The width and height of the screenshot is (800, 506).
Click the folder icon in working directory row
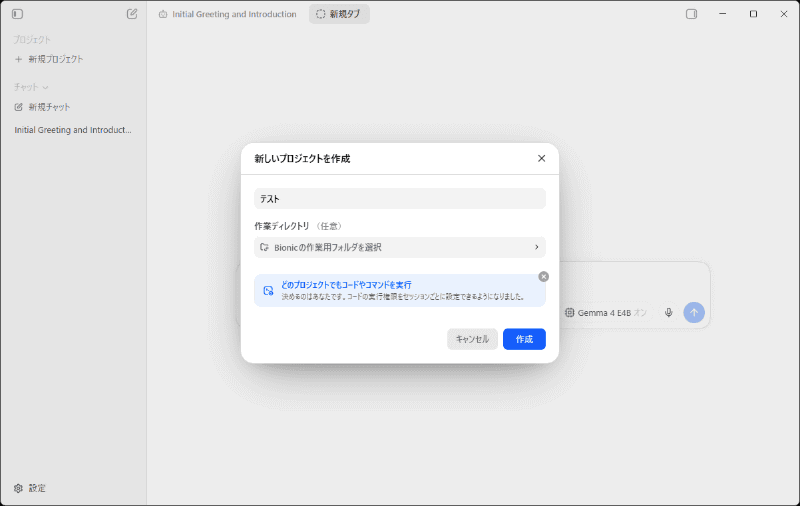(264, 247)
